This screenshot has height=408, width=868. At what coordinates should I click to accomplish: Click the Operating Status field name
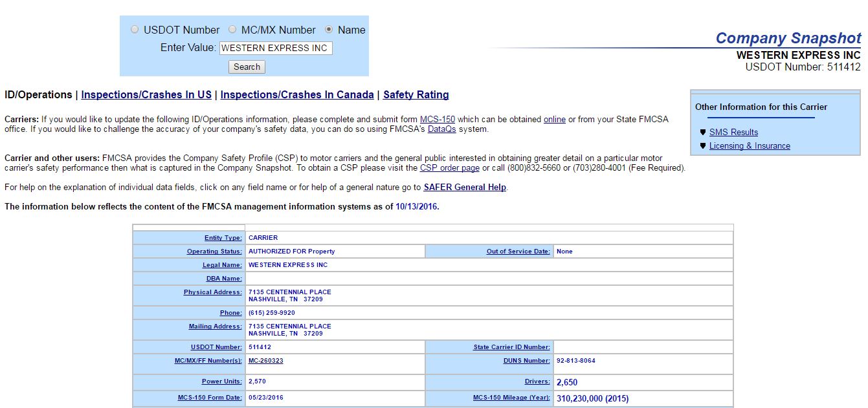pyautogui.click(x=214, y=252)
